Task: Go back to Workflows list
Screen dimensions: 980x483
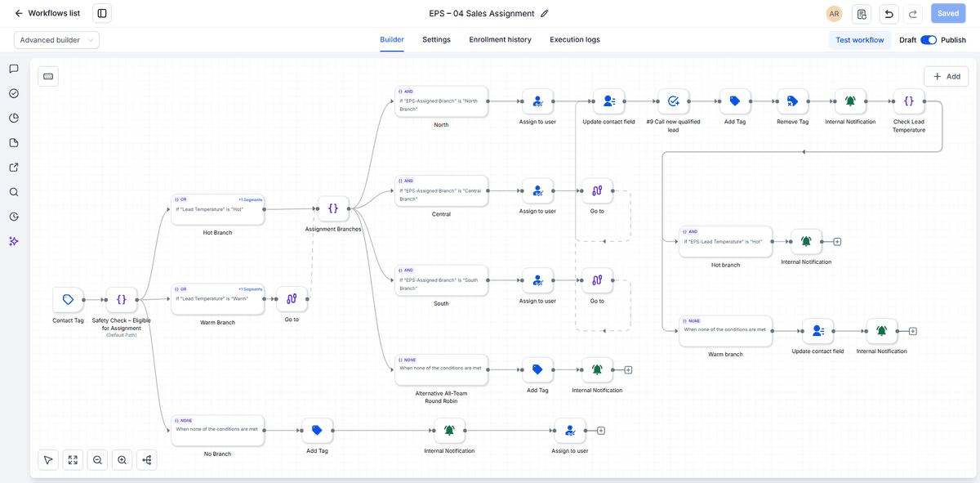Action: click(47, 14)
